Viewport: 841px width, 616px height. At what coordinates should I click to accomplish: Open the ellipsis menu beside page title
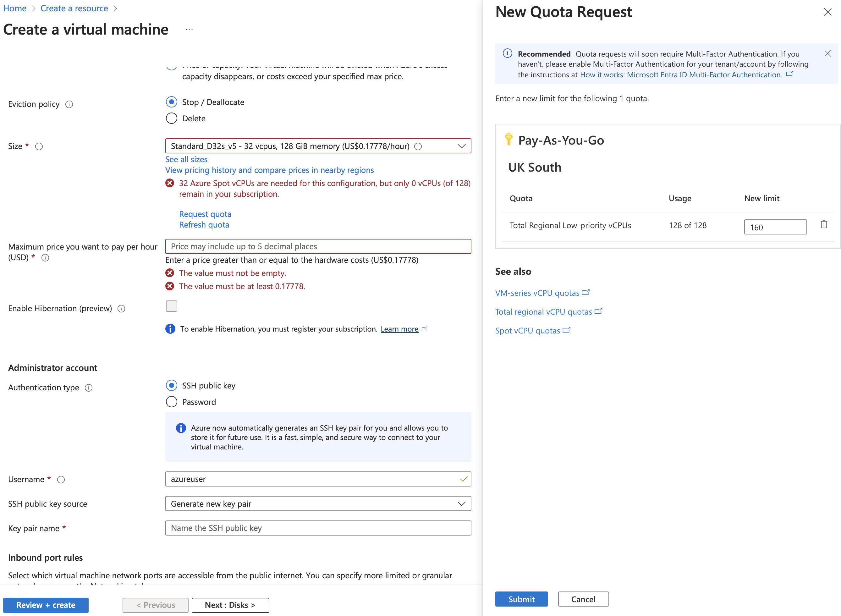(x=189, y=30)
